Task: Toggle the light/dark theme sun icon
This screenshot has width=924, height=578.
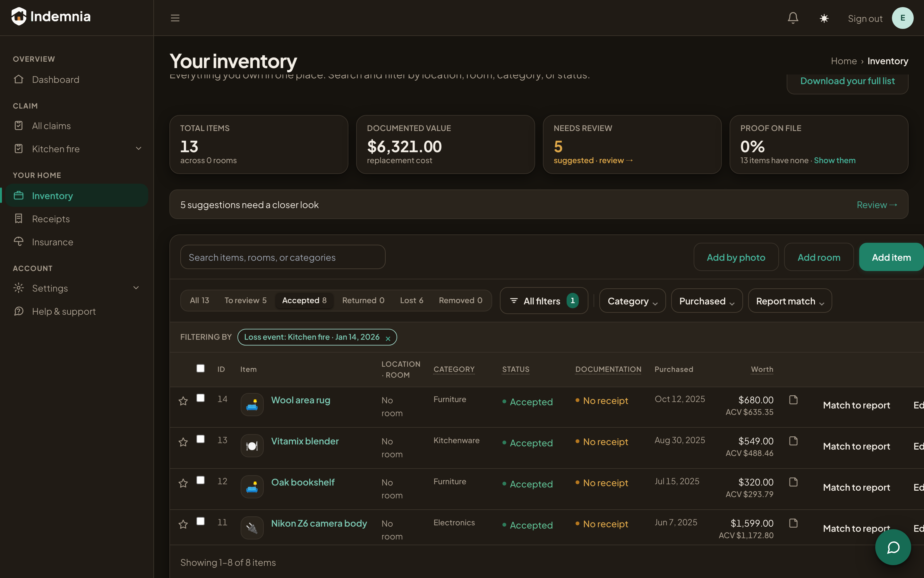Action: point(824,18)
